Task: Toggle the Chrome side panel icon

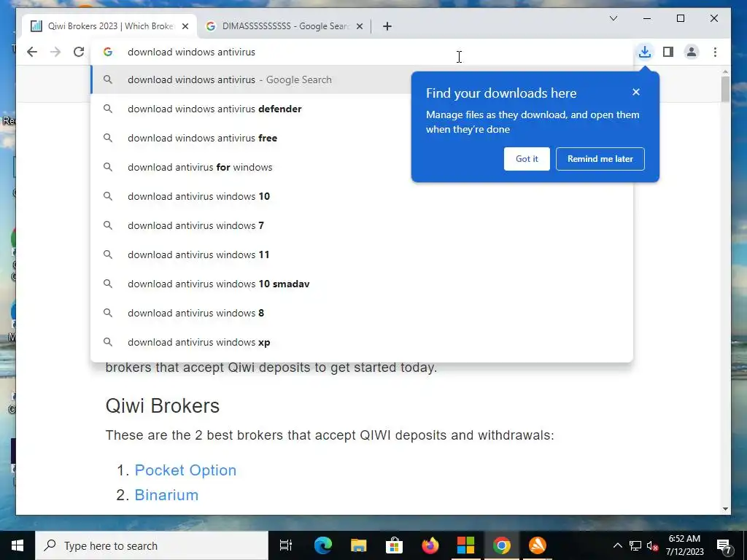Action: [x=668, y=52]
